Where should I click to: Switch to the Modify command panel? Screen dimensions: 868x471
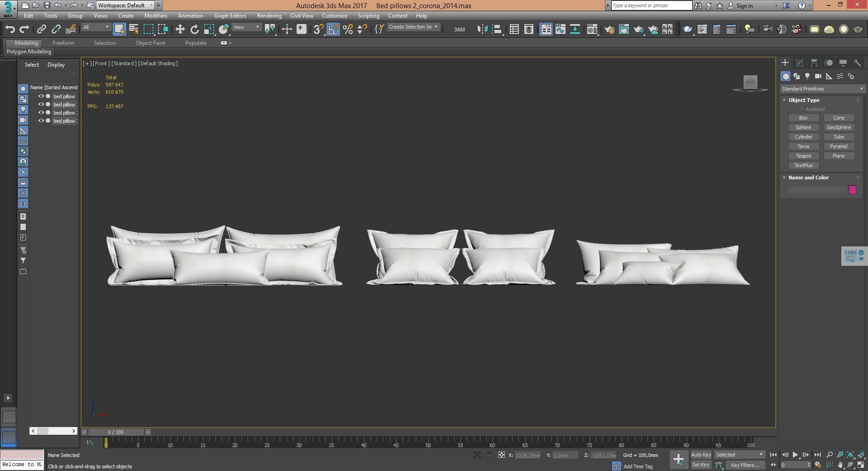800,63
